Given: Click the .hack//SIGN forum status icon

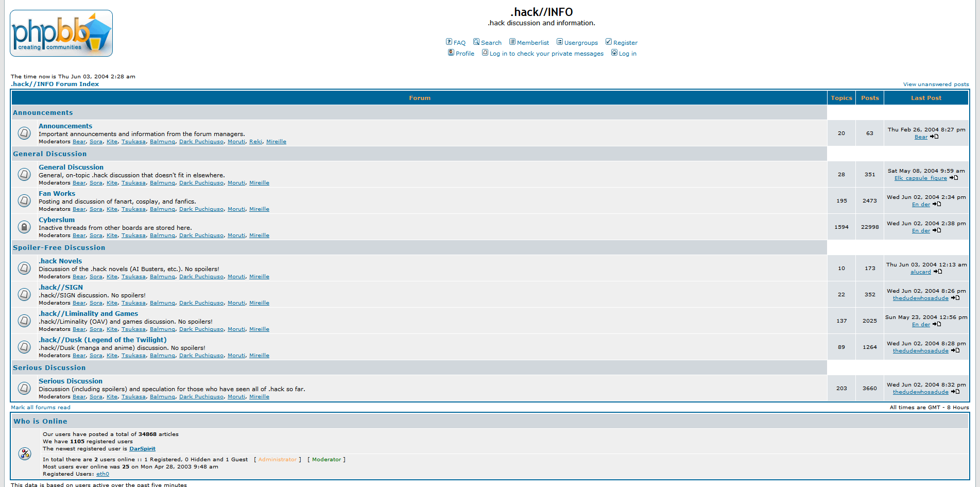Looking at the screenshot, I should point(24,295).
